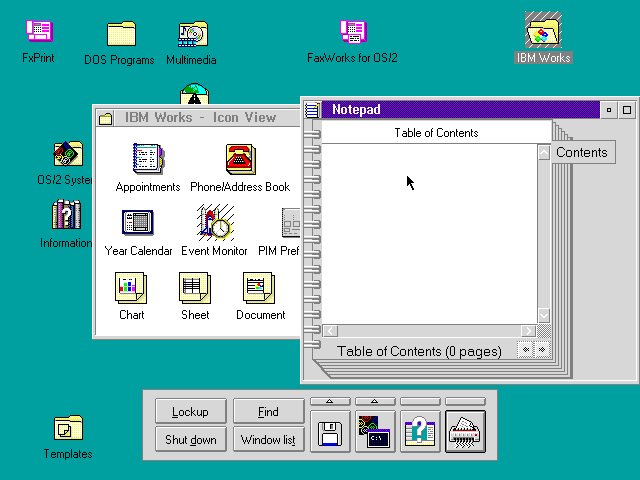
Task: Select the FaxWorks for OS/2 icon
Action: (353, 32)
